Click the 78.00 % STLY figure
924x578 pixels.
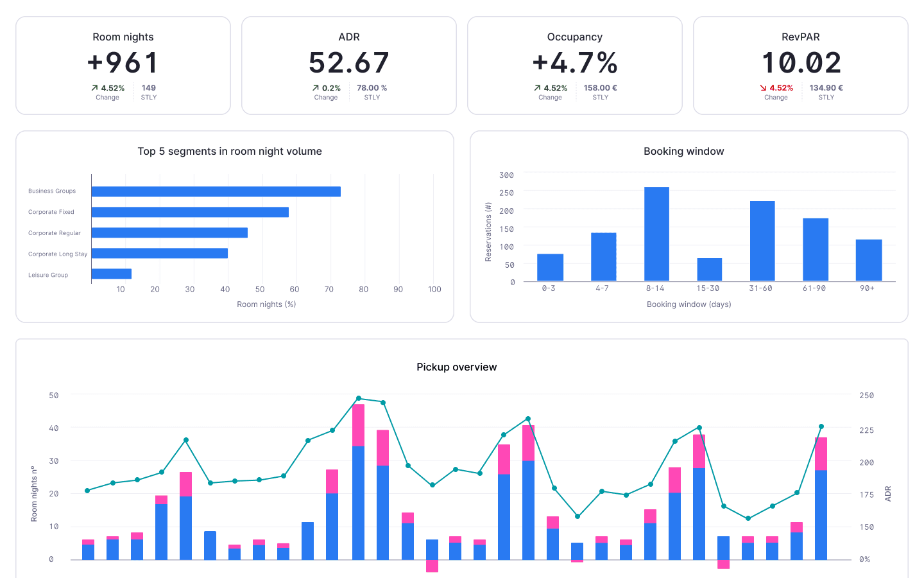coord(372,88)
